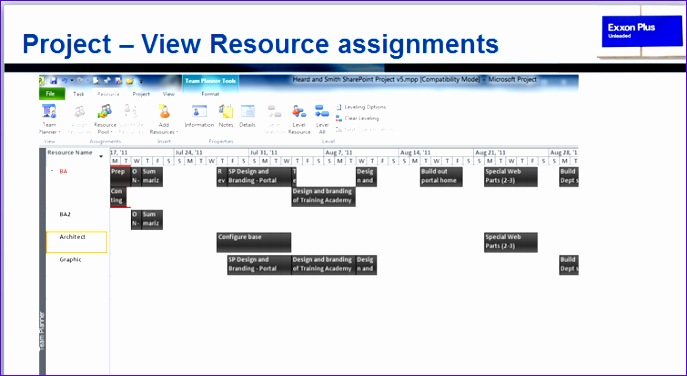Select BA's Design and branding of Training Academy
The width and height of the screenshot is (687, 376).
pyautogui.click(x=323, y=196)
